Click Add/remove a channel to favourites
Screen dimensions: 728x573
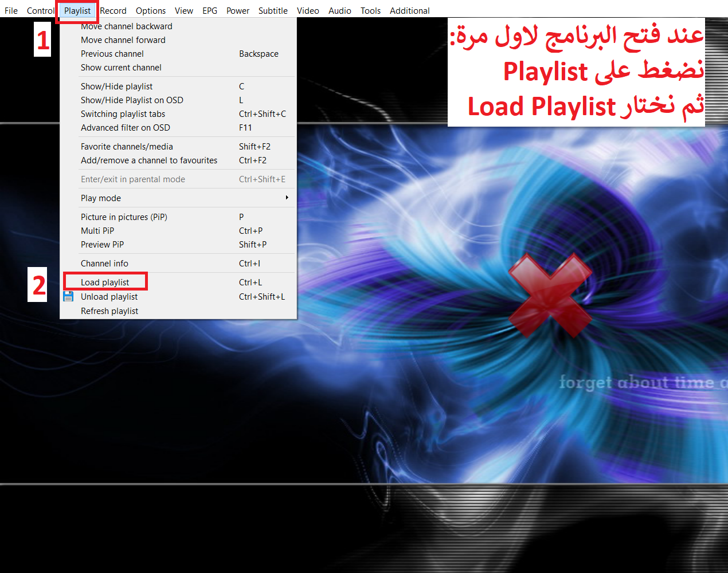[149, 160]
